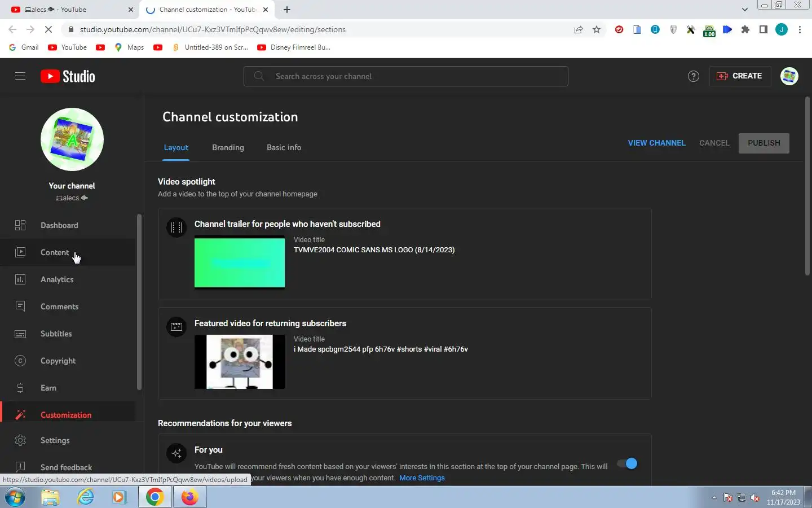This screenshot has width=812, height=508.
Task: Open the Maps bookmark
Action: 129,47
